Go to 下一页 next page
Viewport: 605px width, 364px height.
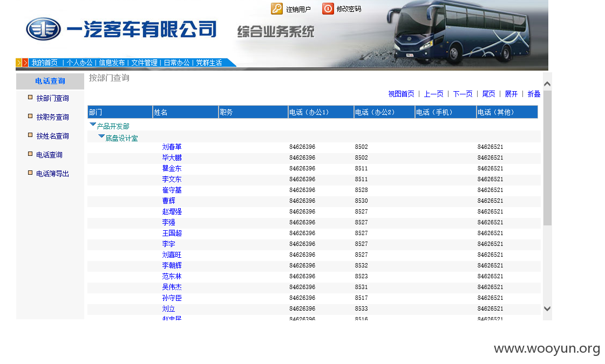point(463,94)
